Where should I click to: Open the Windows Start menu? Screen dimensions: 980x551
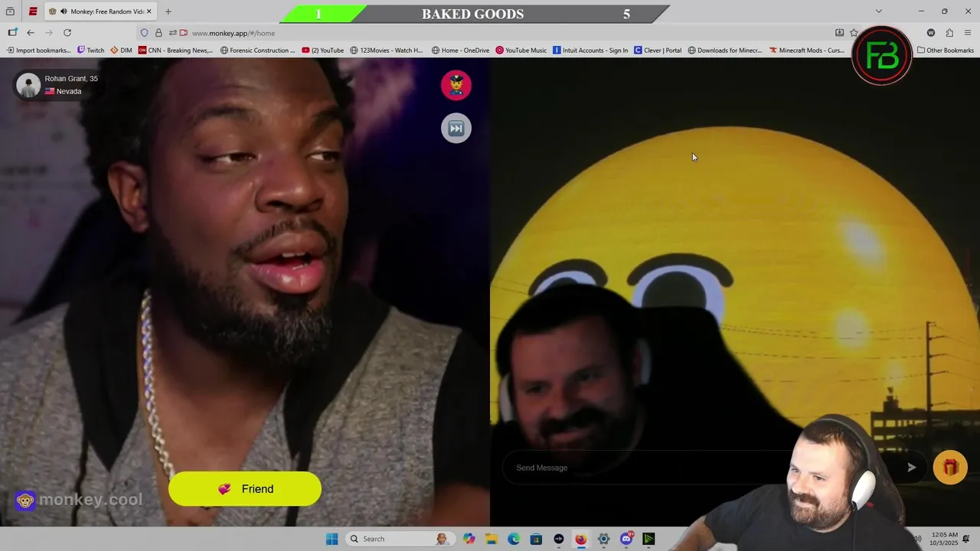click(x=332, y=539)
